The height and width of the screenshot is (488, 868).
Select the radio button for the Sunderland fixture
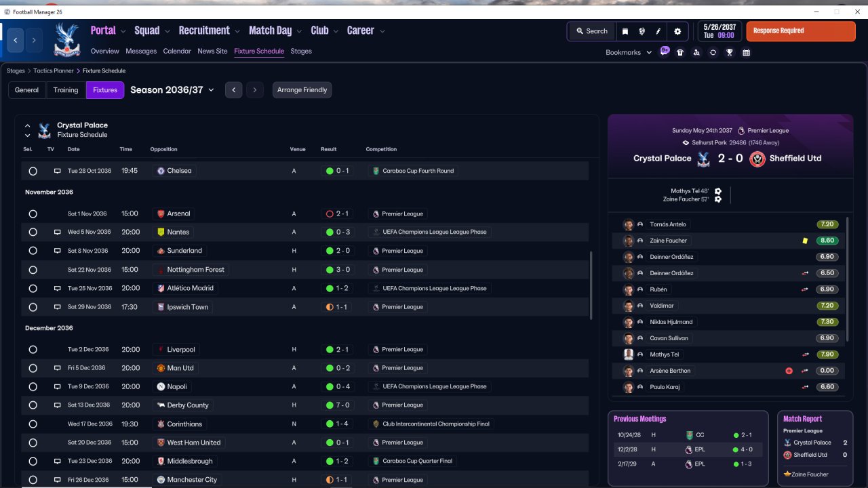click(33, 251)
